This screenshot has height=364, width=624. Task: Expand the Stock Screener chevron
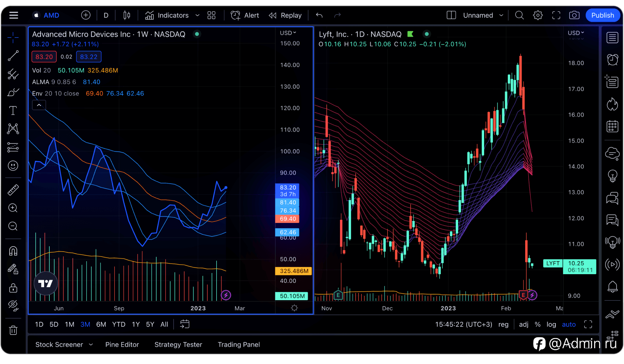91,345
